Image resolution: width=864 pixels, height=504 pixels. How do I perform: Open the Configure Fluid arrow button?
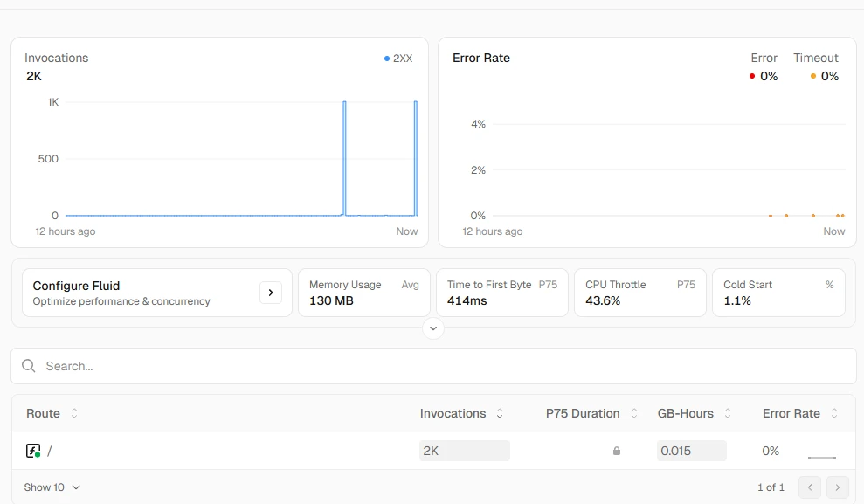coord(271,293)
